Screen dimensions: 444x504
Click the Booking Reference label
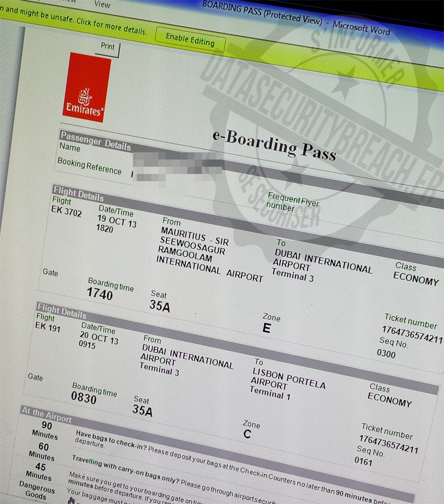pyautogui.click(x=89, y=166)
